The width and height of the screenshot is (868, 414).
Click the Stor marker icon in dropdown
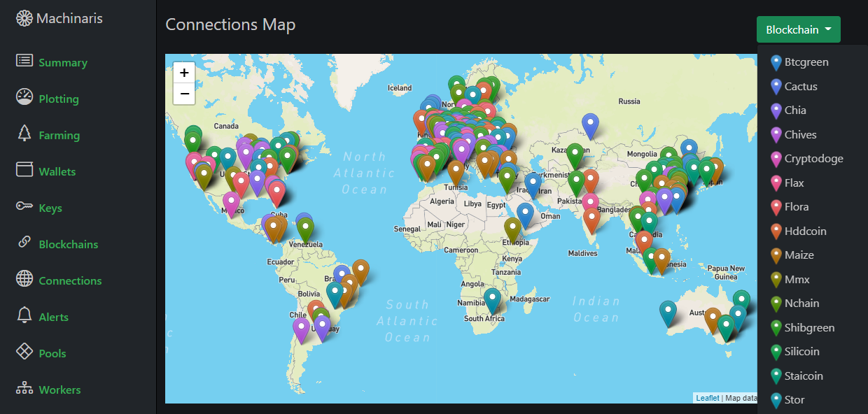coord(776,400)
